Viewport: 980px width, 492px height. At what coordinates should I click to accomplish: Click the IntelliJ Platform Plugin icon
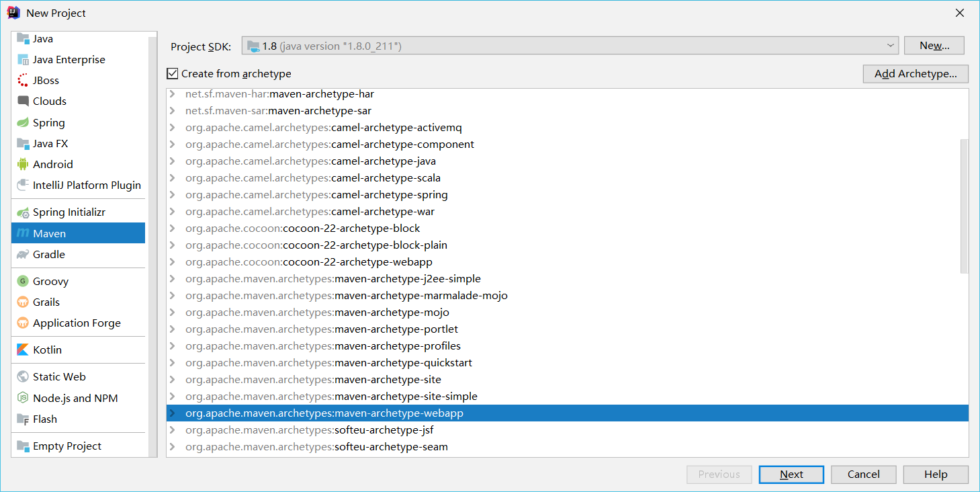tap(24, 186)
